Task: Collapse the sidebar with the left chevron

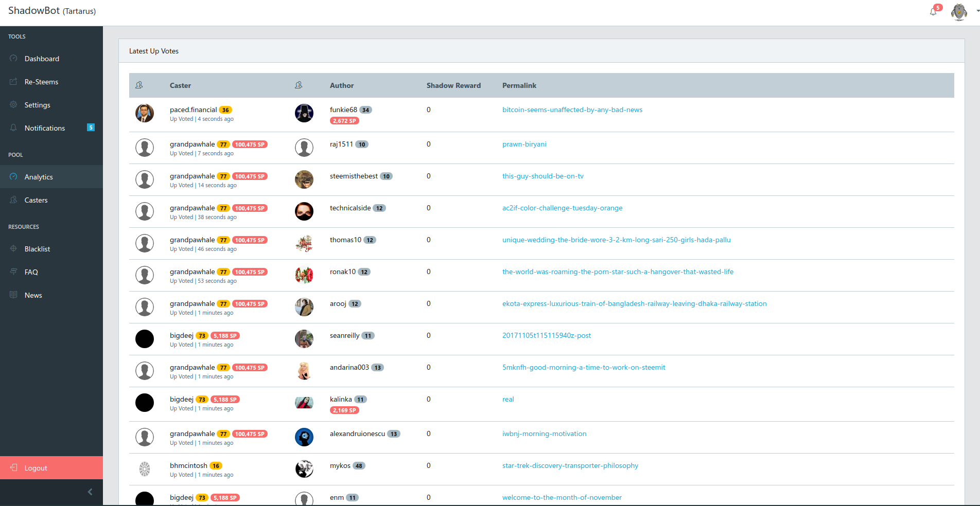Action: 90,492
